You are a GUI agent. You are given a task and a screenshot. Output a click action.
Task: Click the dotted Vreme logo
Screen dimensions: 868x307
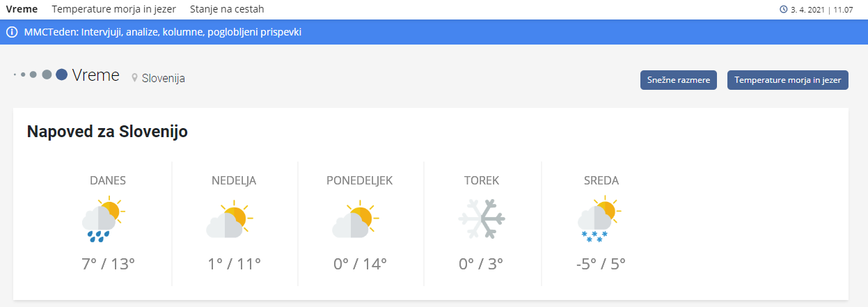coord(40,74)
